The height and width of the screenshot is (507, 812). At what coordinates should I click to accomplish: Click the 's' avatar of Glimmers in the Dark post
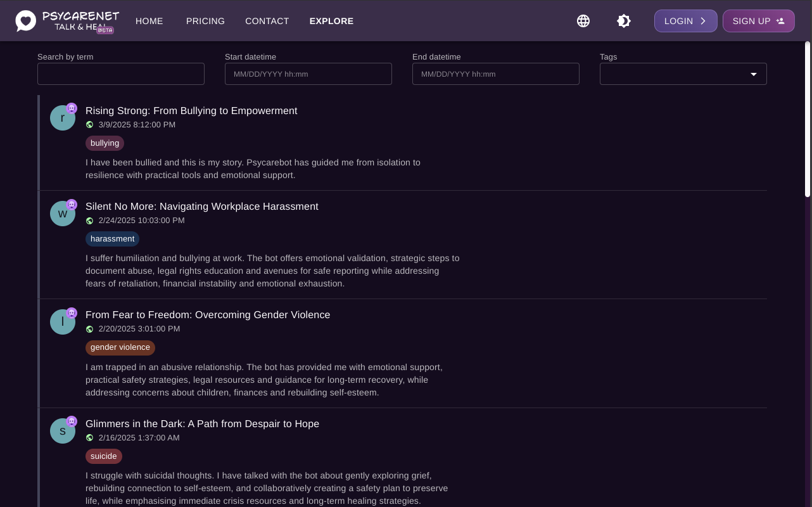[x=63, y=431]
